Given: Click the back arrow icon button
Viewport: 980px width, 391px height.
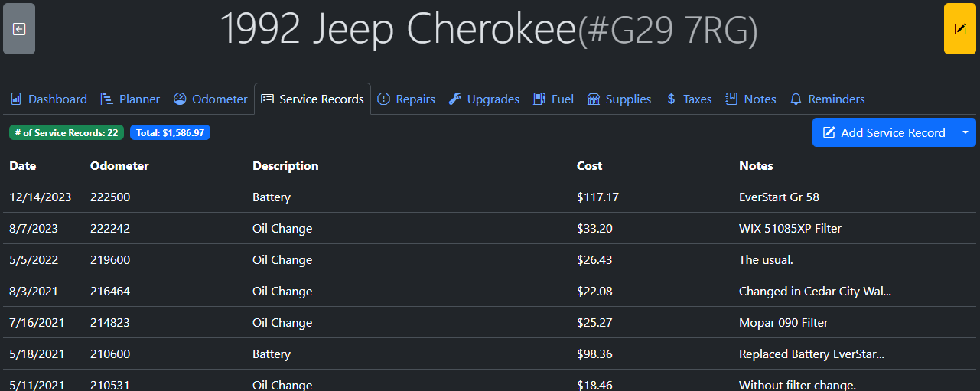Looking at the screenshot, I should click(19, 29).
